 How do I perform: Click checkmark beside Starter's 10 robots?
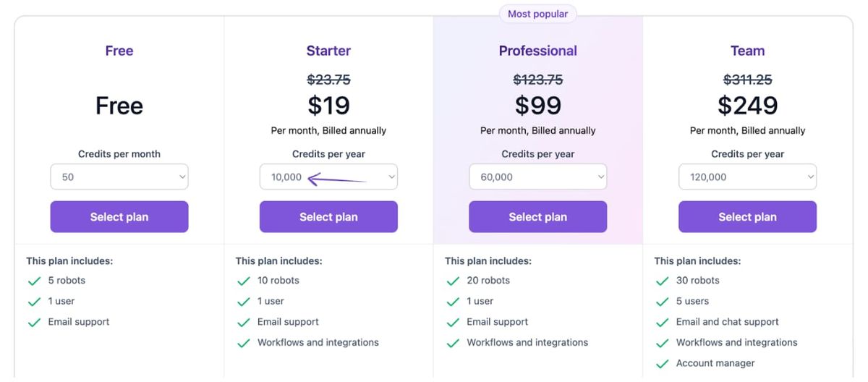click(x=243, y=281)
